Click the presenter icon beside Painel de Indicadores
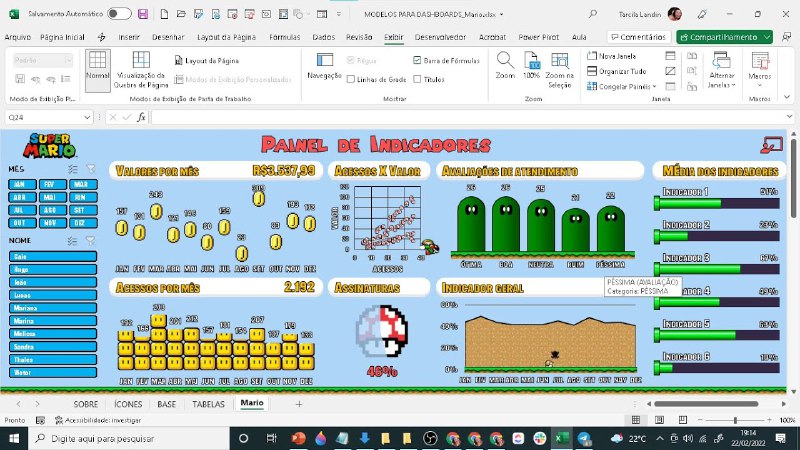 click(x=771, y=145)
